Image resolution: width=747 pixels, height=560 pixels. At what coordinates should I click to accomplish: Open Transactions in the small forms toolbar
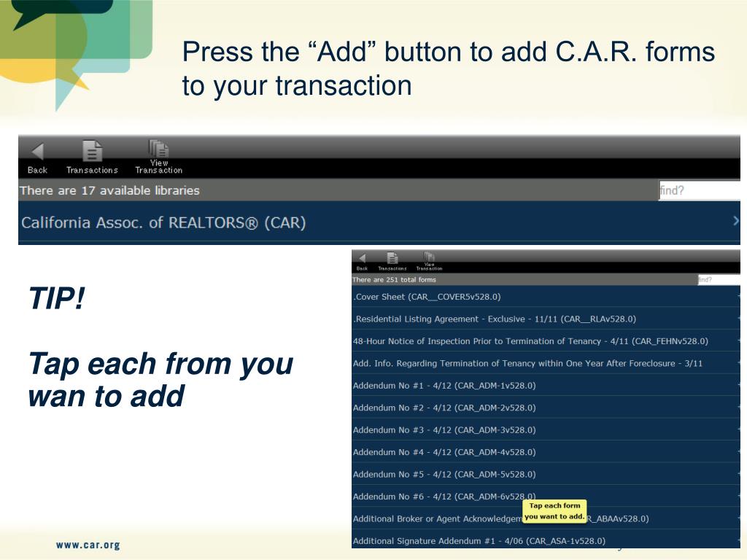pos(392,262)
